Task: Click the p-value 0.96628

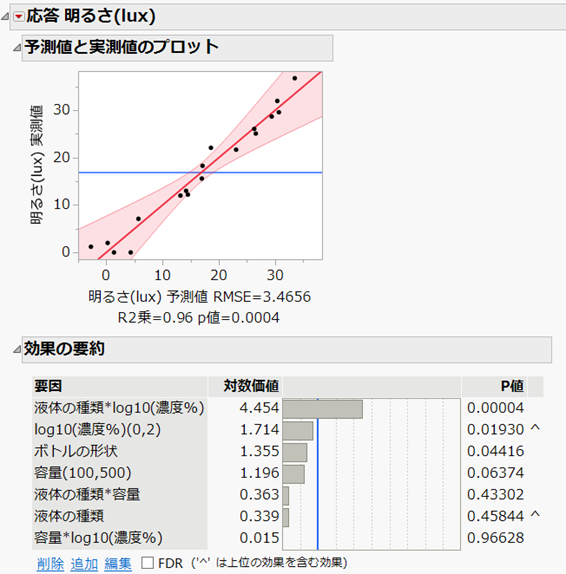Action: (x=495, y=538)
